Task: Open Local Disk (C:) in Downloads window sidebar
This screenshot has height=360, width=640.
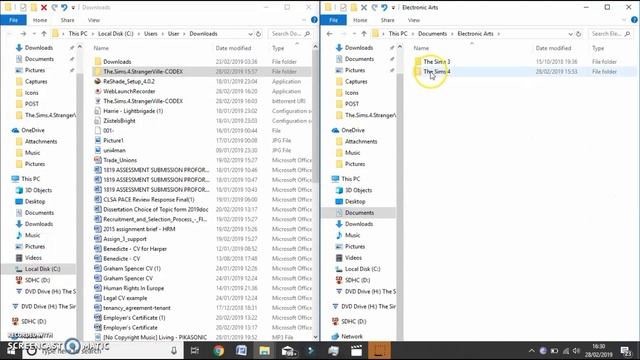Action: (42, 269)
